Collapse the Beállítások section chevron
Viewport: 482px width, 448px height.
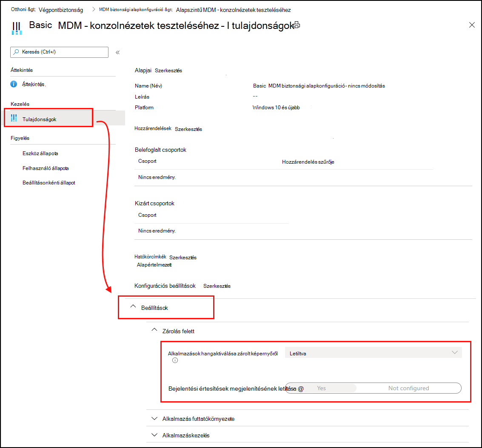pyautogui.click(x=133, y=306)
